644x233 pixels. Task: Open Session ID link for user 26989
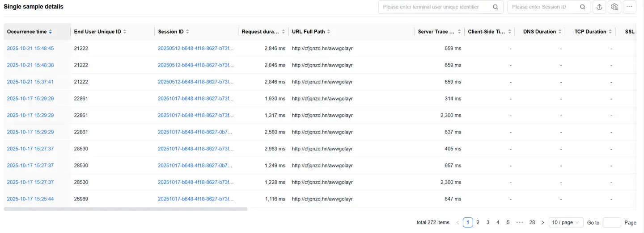click(195, 199)
